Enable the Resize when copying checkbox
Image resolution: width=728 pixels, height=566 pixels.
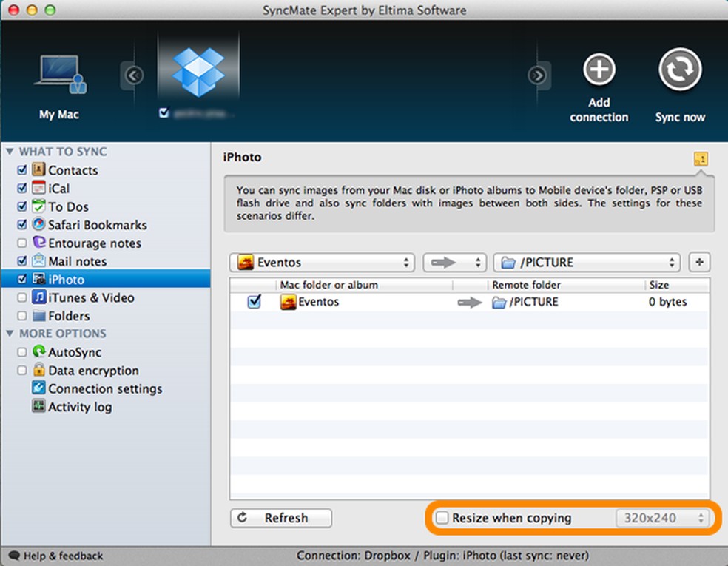[x=442, y=517]
